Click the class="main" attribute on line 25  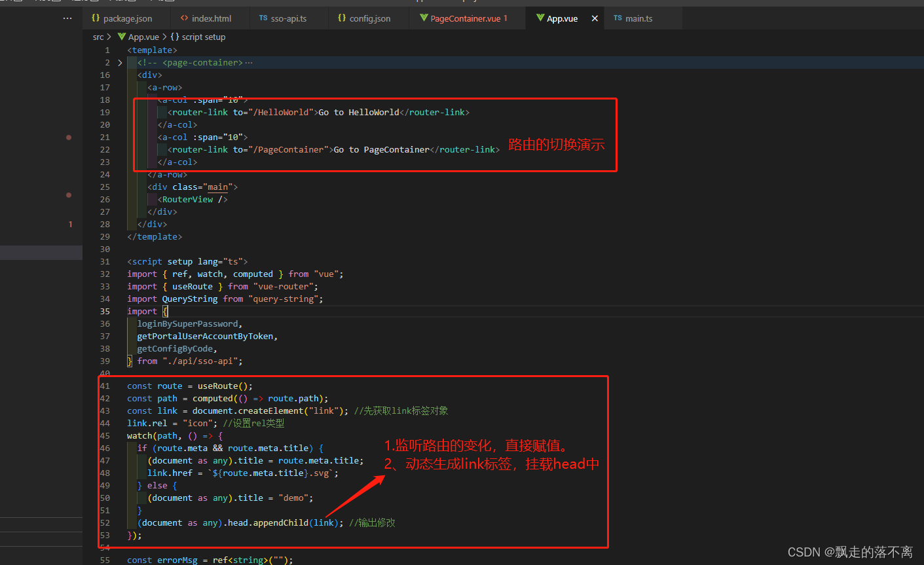click(x=202, y=187)
